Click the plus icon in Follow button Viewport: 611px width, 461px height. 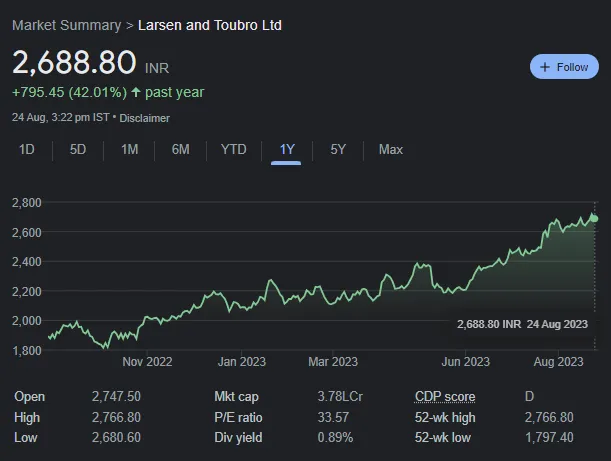[545, 67]
